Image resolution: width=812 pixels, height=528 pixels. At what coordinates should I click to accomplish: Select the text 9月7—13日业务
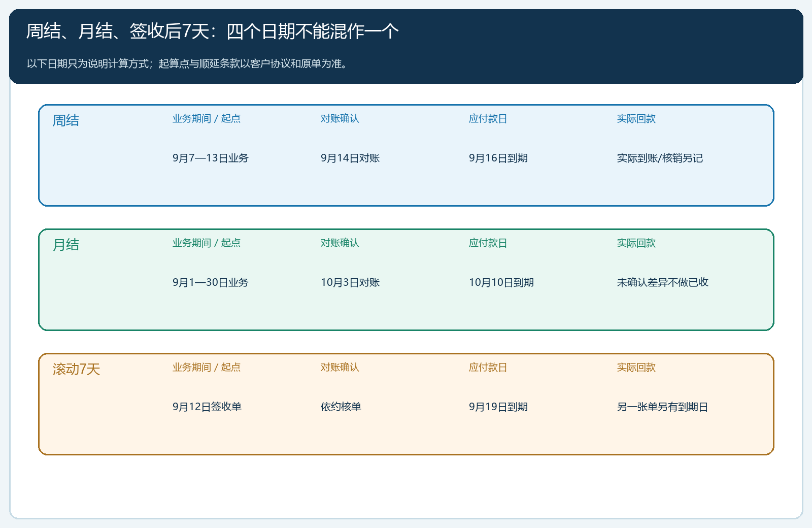pos(211,158)
